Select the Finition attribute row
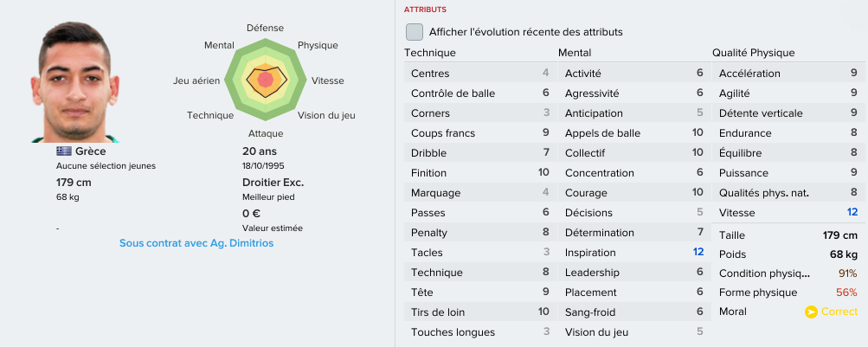The width and height of the screenshot is (868, 347). click(x=480, y=173)
